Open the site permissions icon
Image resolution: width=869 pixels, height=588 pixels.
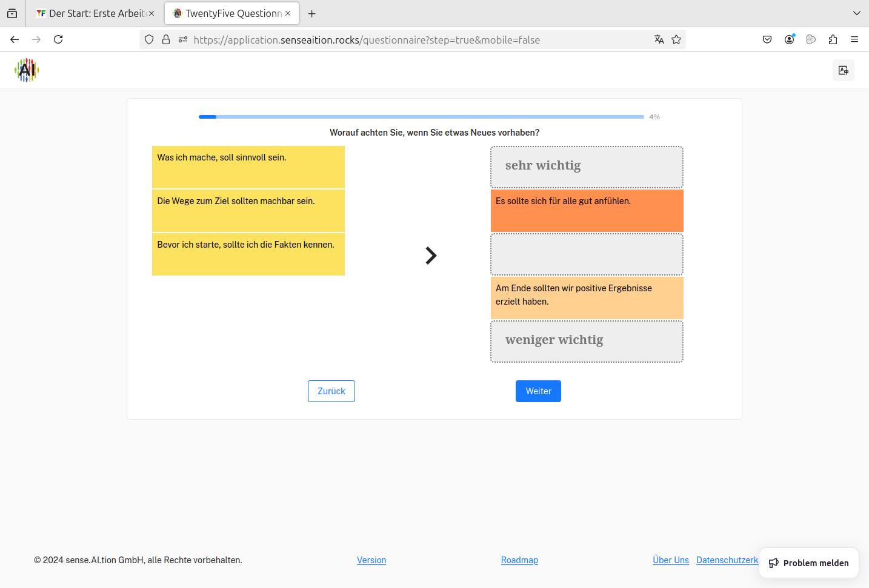click(182, 39)
